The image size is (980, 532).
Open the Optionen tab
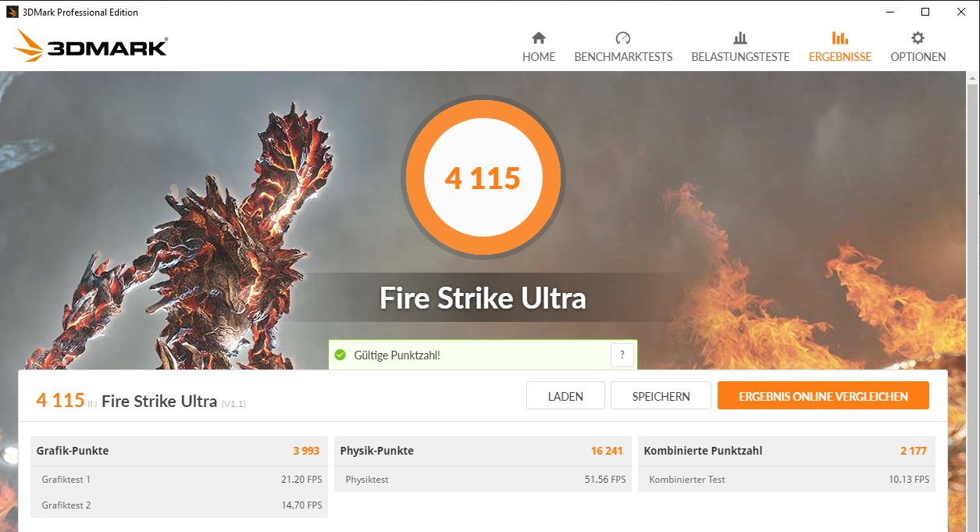tap(918, 47)
